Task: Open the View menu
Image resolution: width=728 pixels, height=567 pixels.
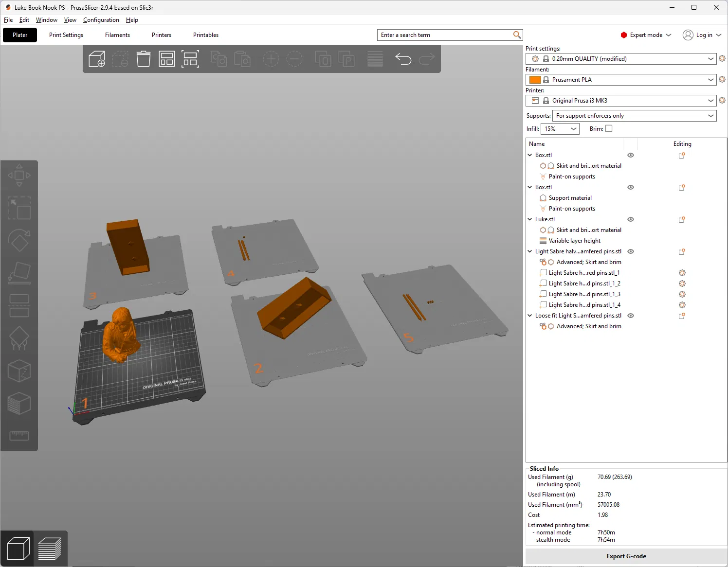Action: click(70, 20)
